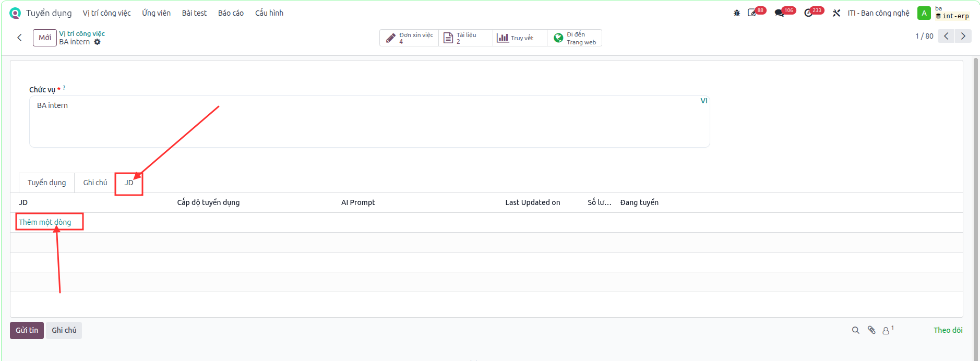980x361 pixels.
Task: Open the followers person icon
Action: point(887,330)
